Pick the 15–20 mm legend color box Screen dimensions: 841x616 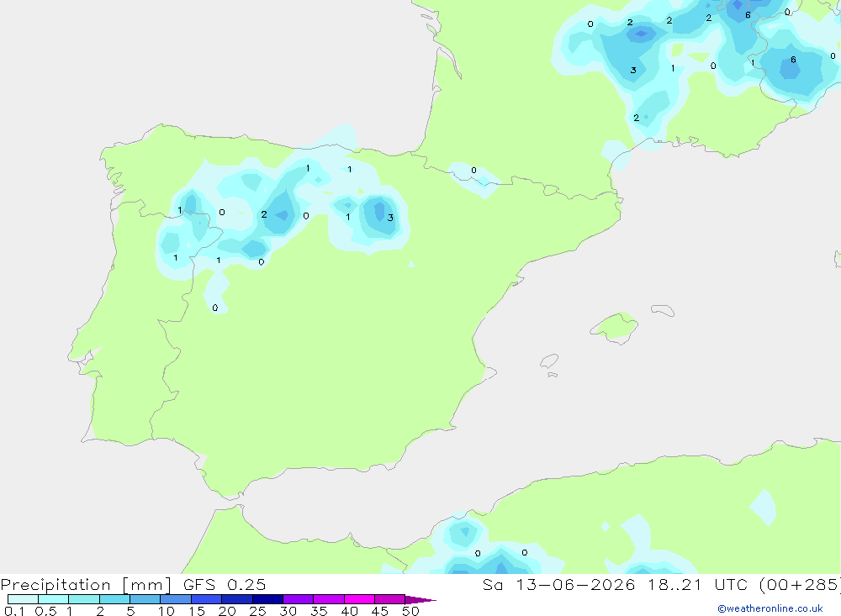[x=207, y=599]
